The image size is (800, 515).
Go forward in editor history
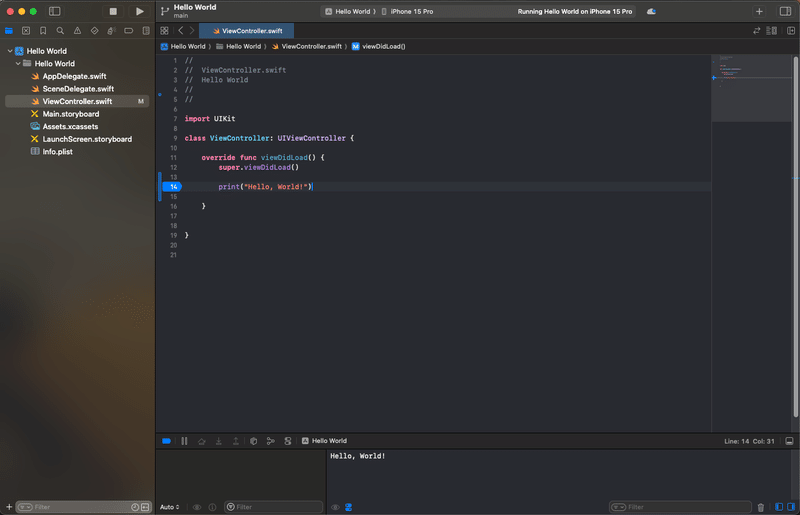point(192,31)
